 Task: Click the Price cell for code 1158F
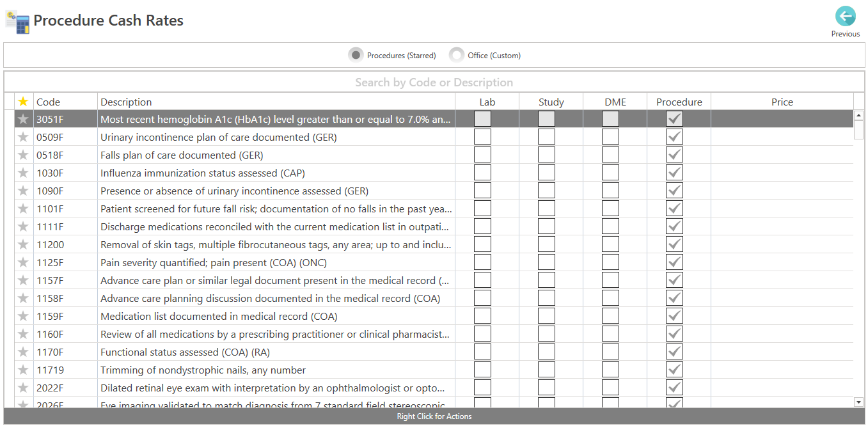click(x=782, y=298)
